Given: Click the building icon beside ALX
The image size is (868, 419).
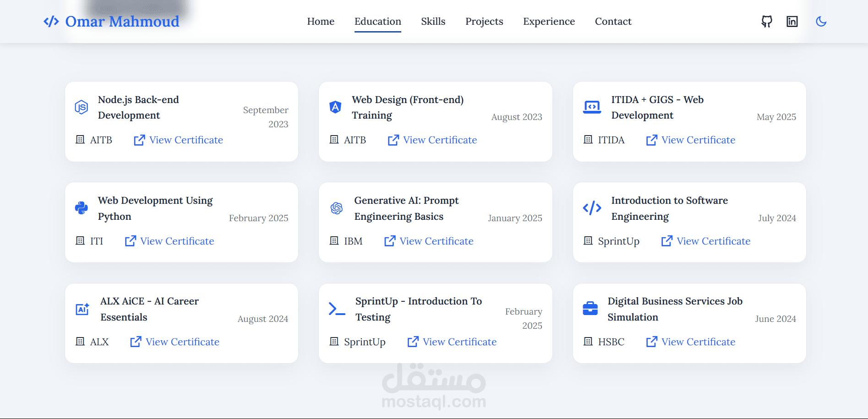Looking at the screenshot, I should [80, 341].
